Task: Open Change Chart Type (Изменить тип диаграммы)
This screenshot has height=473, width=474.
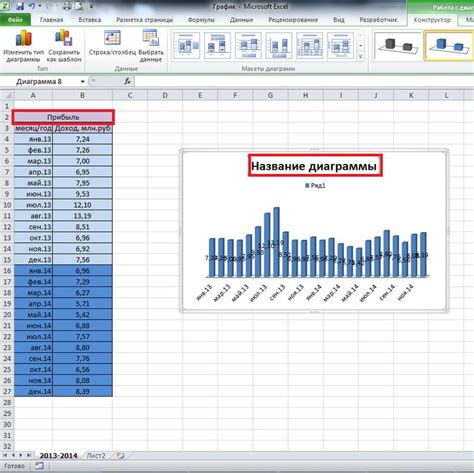Action: click(23, 46)
